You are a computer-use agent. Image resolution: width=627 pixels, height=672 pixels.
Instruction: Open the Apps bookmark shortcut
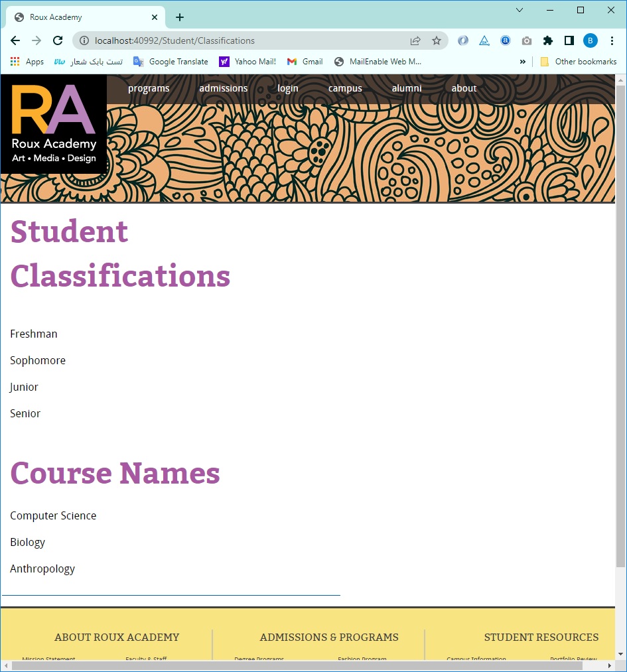27,62
